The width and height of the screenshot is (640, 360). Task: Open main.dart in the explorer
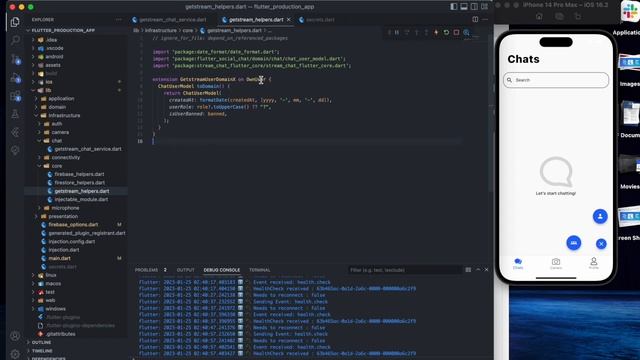click(59, 258)
